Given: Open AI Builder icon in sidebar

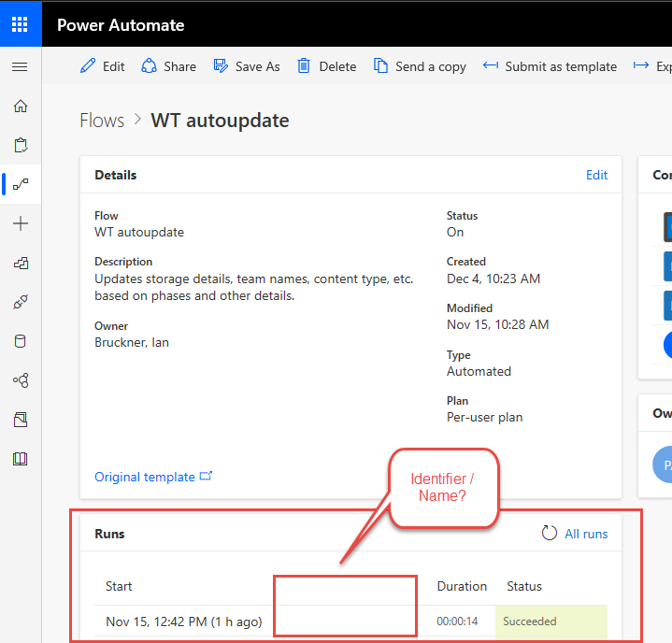Looking at the screenshot, I should [x=21, y=380].
